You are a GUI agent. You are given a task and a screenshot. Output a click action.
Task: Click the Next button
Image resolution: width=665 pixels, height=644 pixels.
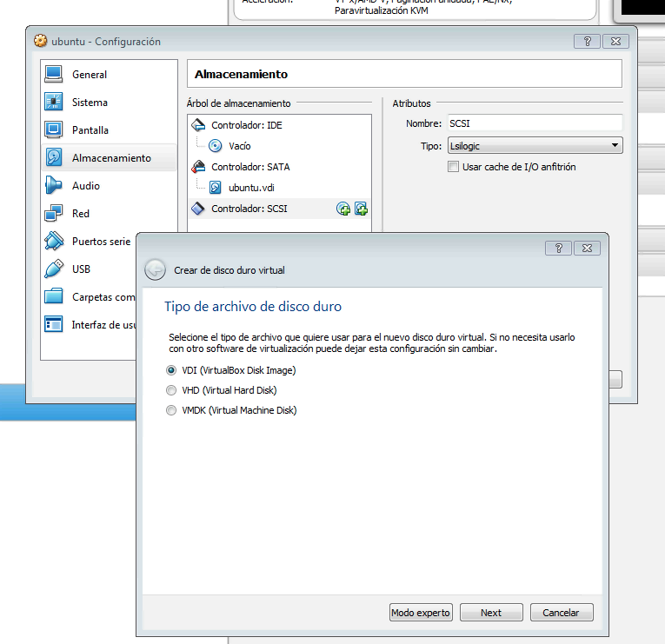tap(491, 613)
